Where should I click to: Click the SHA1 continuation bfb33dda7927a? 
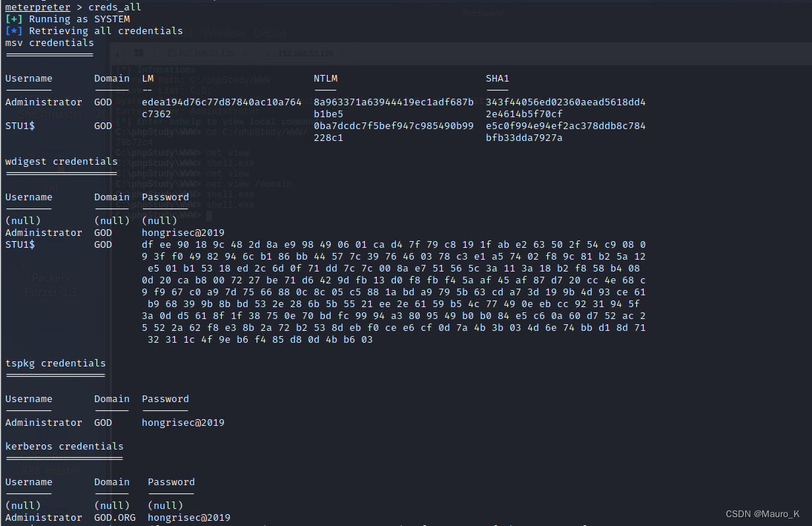point(524,138)
